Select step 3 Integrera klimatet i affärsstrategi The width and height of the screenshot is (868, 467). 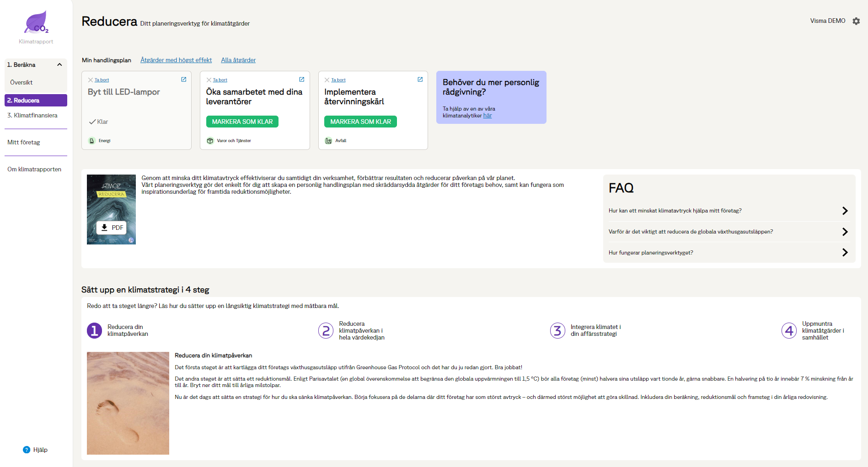pos(557,330)
